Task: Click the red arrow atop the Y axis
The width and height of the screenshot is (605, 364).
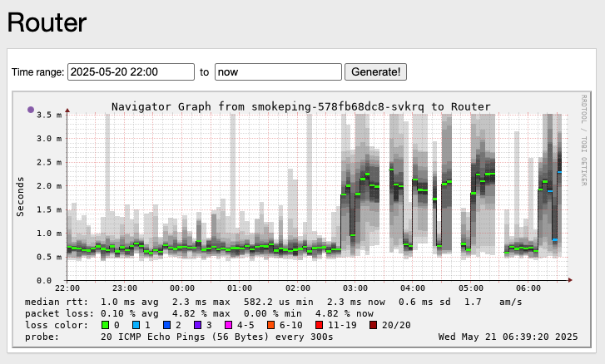Action: coord(67,110)
